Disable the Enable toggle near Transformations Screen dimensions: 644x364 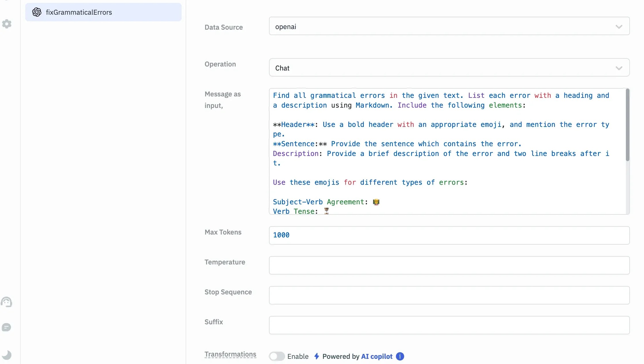click(277, 356)
